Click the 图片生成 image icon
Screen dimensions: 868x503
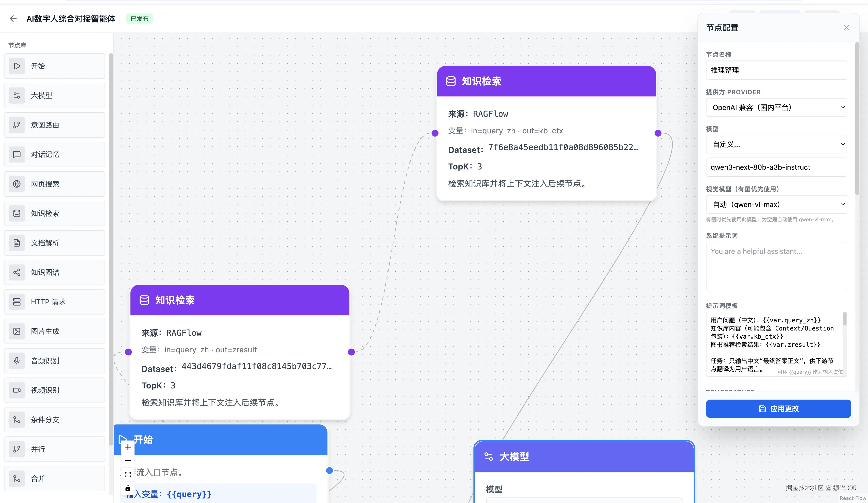tap(16, 331)
